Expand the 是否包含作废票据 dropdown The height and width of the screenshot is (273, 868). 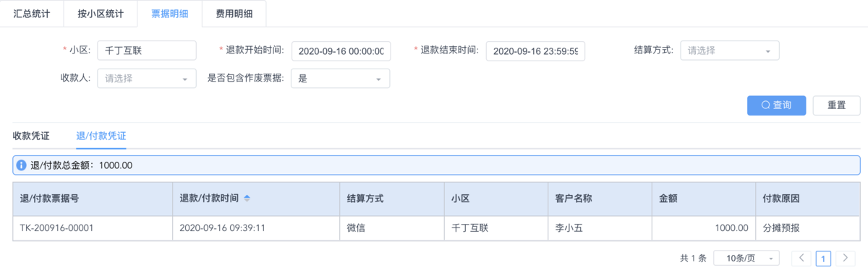(x=341, y=78)
